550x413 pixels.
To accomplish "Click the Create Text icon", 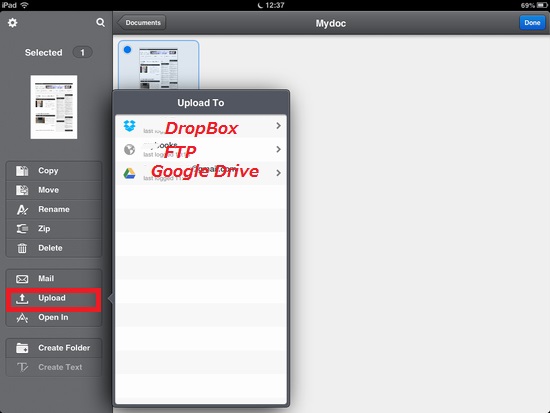I will (x=22, y=367).
